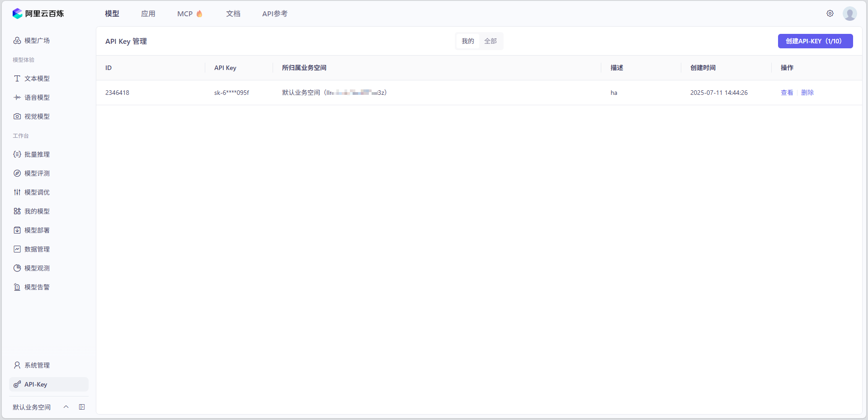Click 查看 to view the API key

coord(787,93)
